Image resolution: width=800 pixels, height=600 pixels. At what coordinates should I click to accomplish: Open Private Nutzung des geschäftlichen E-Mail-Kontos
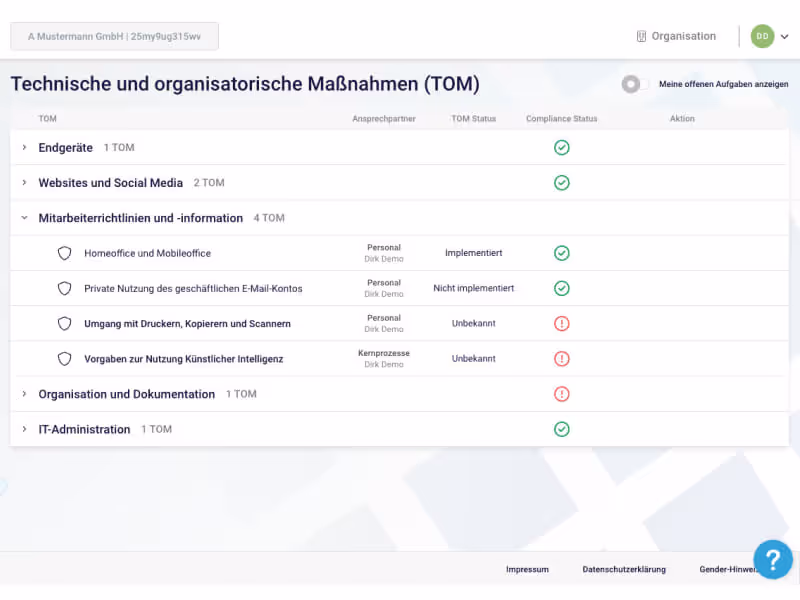tap(193, 288)
